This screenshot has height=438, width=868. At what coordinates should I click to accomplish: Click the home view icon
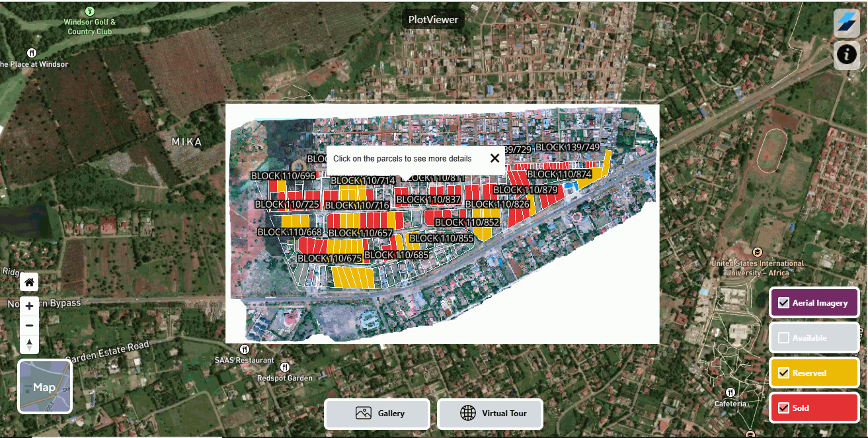29,283
